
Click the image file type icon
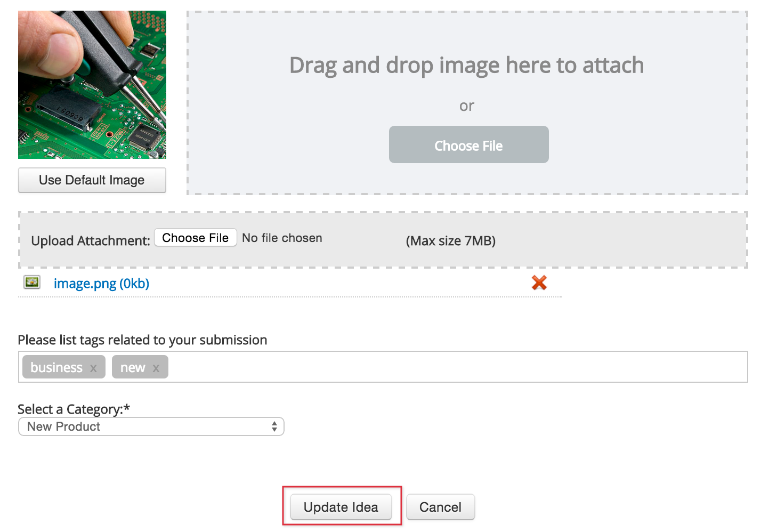click(x=32, y=282)
